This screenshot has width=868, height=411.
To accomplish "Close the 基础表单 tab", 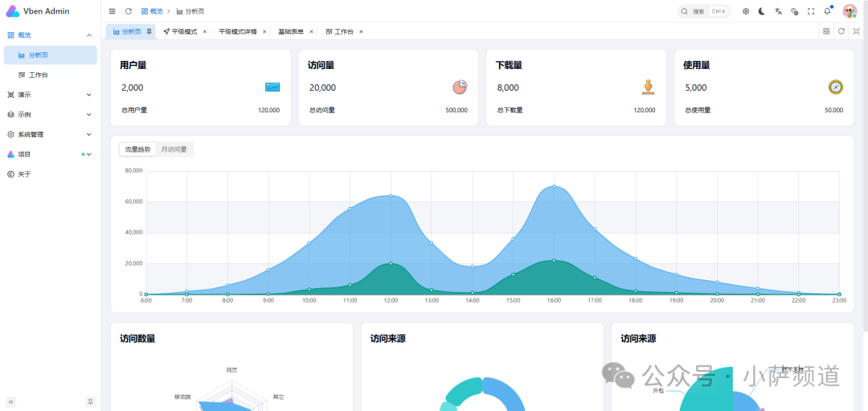I will pos(311,31).
